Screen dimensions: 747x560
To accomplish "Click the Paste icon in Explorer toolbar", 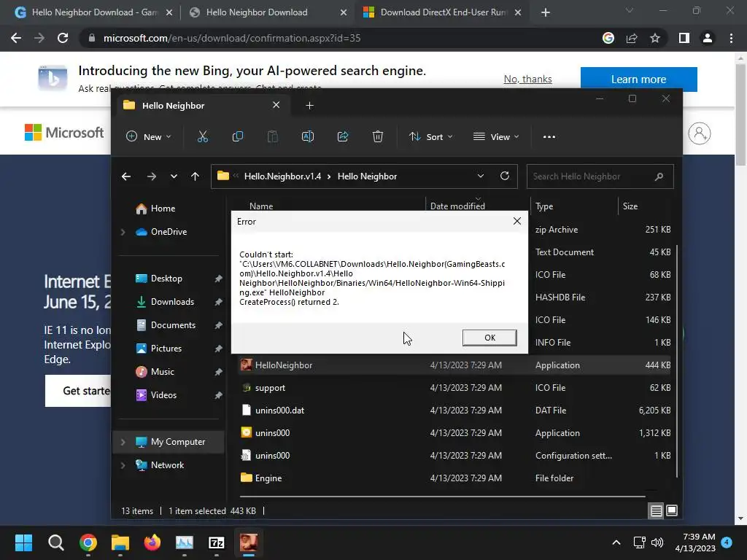I will 273,136.
